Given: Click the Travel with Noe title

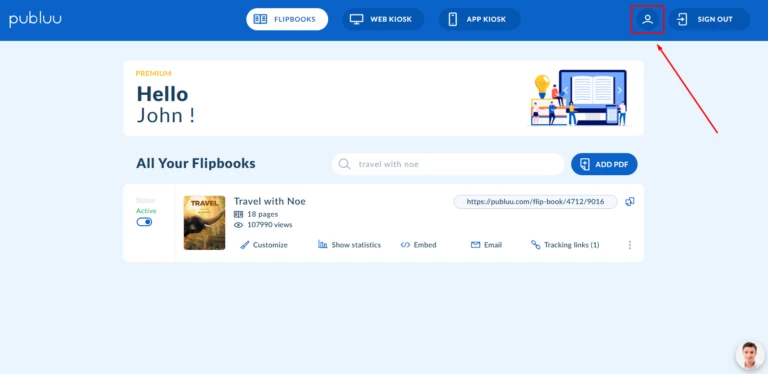Looking at the screenshot, I should point(270,201).
